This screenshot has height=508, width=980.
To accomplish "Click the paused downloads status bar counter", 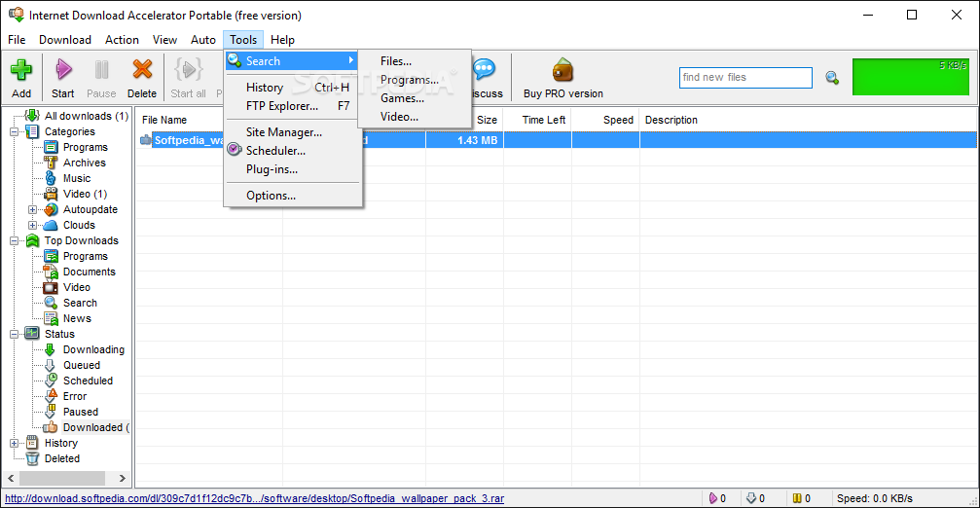I will (x=801, y=498).
